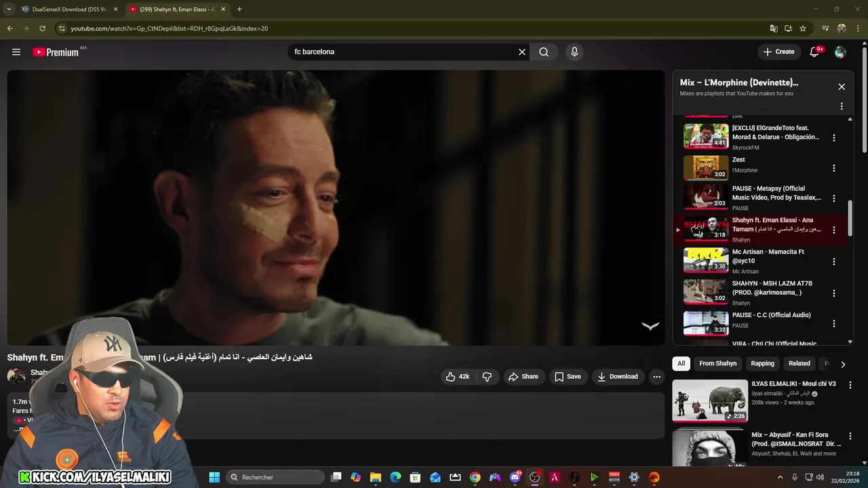This screenshot has width=868, height=488.
Task: Click the taskbar volume speaker icon
Action: coord(820,477)
